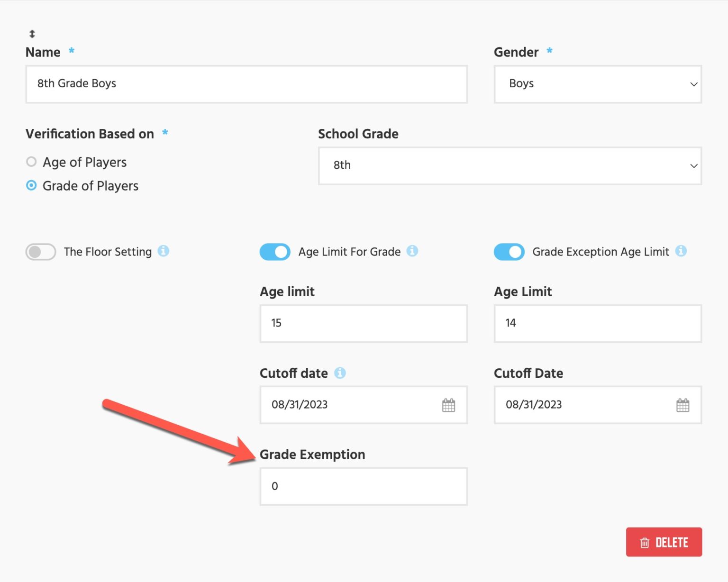Open calendar for Age Limit cutoff date
The image size is (728, 582).
(448, 405)
